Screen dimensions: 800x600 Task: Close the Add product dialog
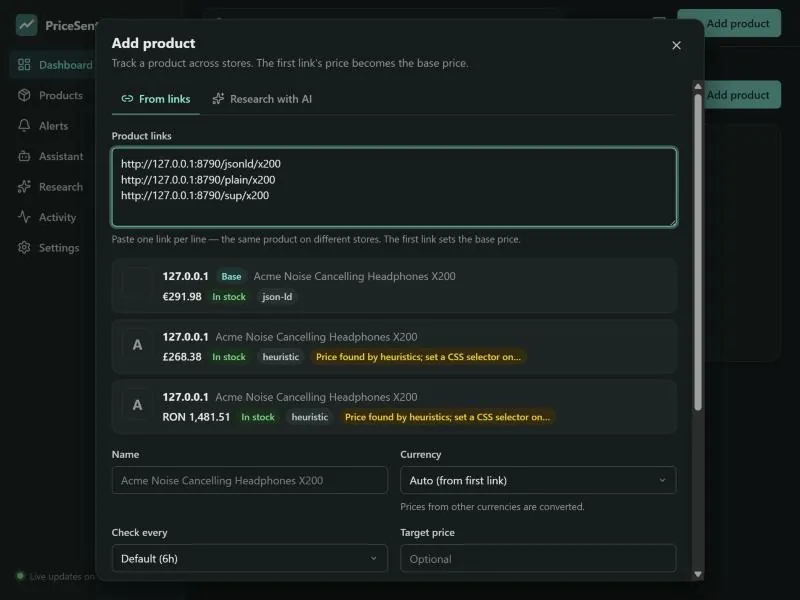pyautogui.click(x=676, y=45)
